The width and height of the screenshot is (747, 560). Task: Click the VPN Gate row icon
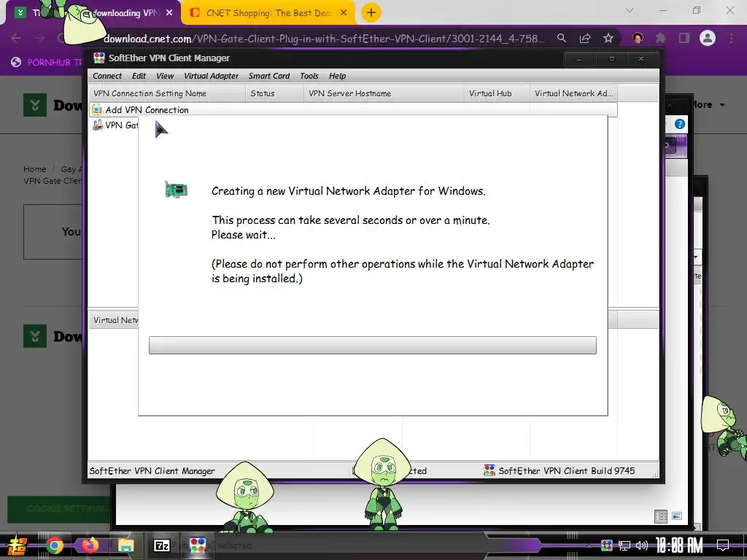pyautogui.click(x=98, y=125)
